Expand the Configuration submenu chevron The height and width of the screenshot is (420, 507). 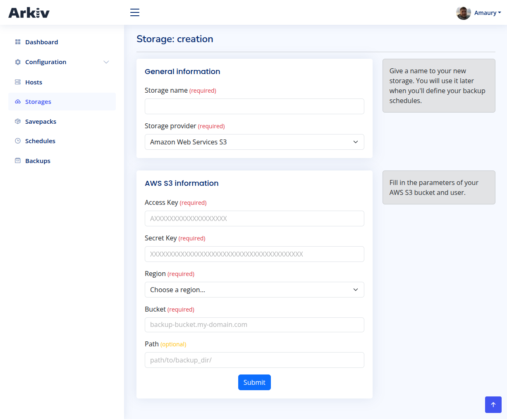[106, 62]
